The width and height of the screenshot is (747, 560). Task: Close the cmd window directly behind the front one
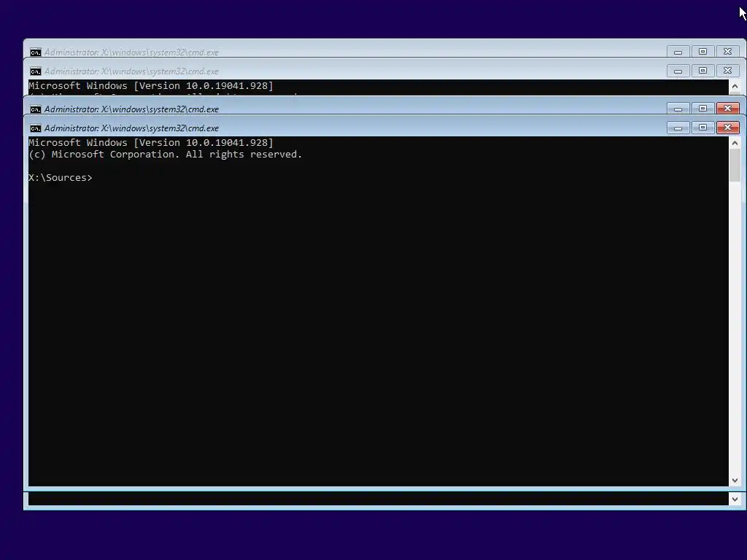727,109
